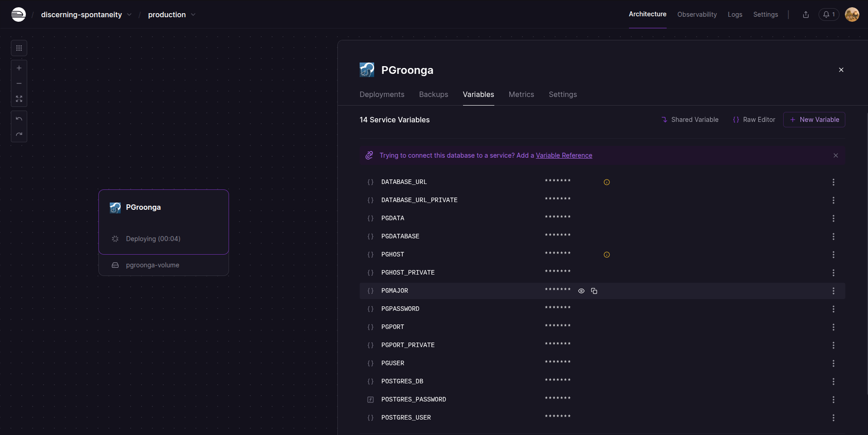Follow the Variable Reference link
The width and height of the screenshot is (868, 435).
(564, 155)
